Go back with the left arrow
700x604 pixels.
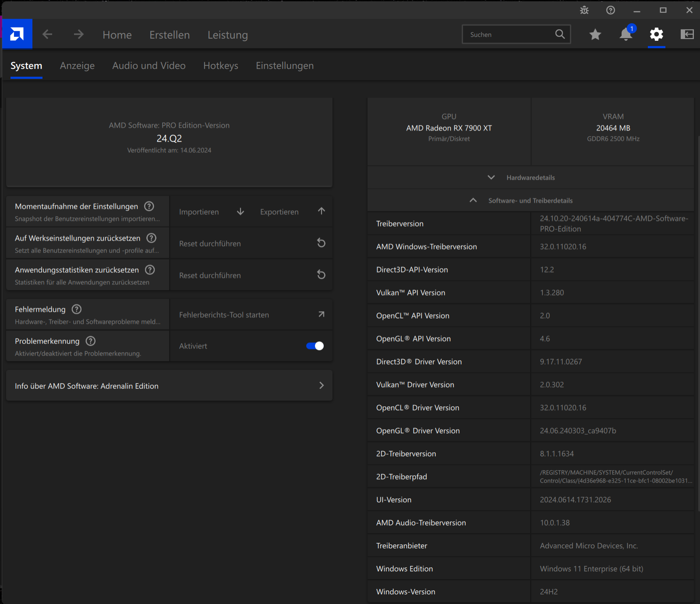click(x=47, y=34)
